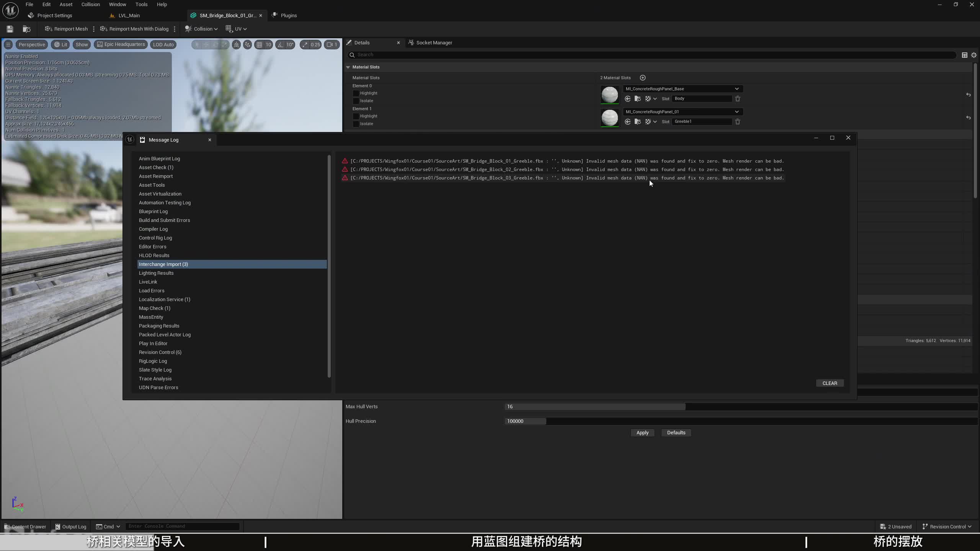This screenshot has width=980, height=551.
Task: Click the Apply collision button
Action: point(642,432)
